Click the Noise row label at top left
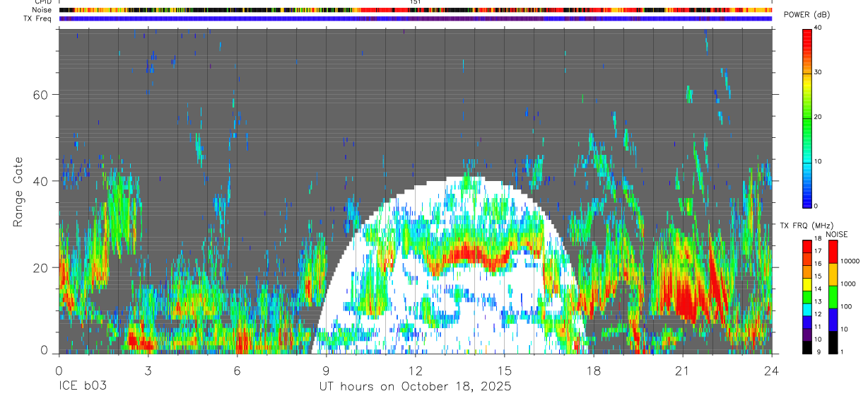Screen dimensions: 868x401 (42, 10)
